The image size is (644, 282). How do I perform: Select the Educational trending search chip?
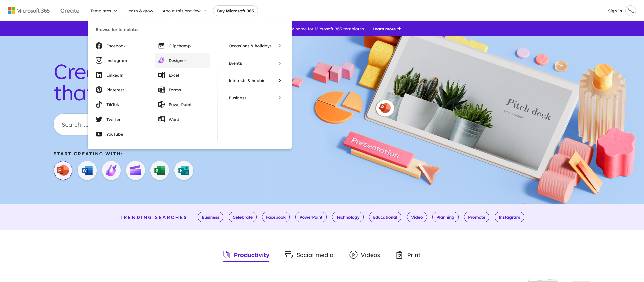pos(385,217)
